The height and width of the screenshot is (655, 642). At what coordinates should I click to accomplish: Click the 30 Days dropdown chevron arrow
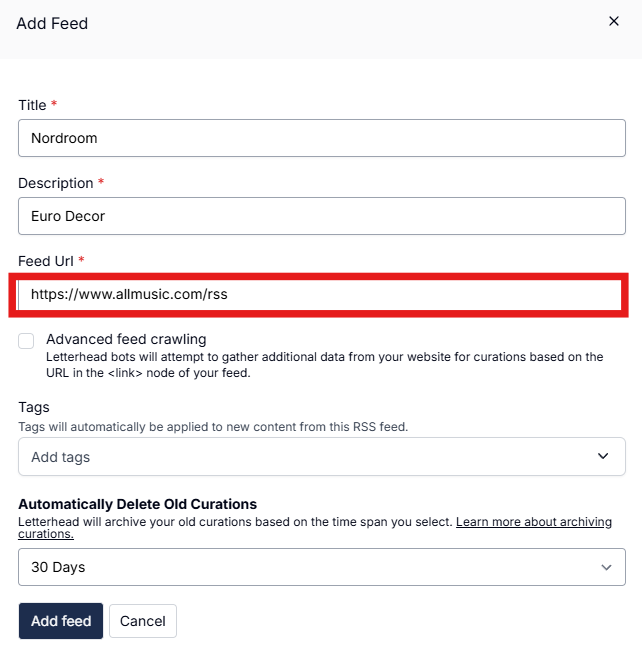[606, 567]
